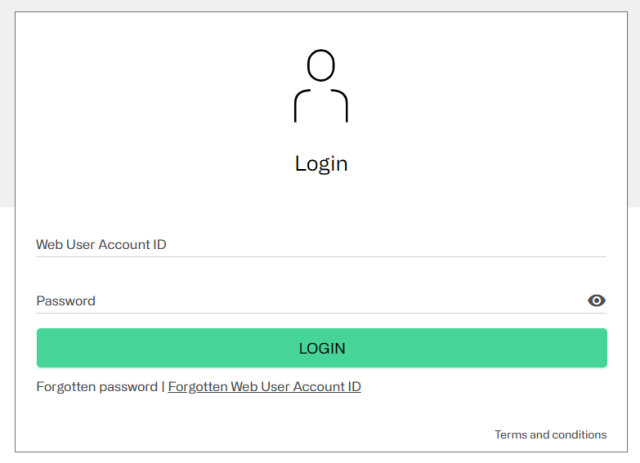Click the Web User Account ID label

tap(101, 244)
